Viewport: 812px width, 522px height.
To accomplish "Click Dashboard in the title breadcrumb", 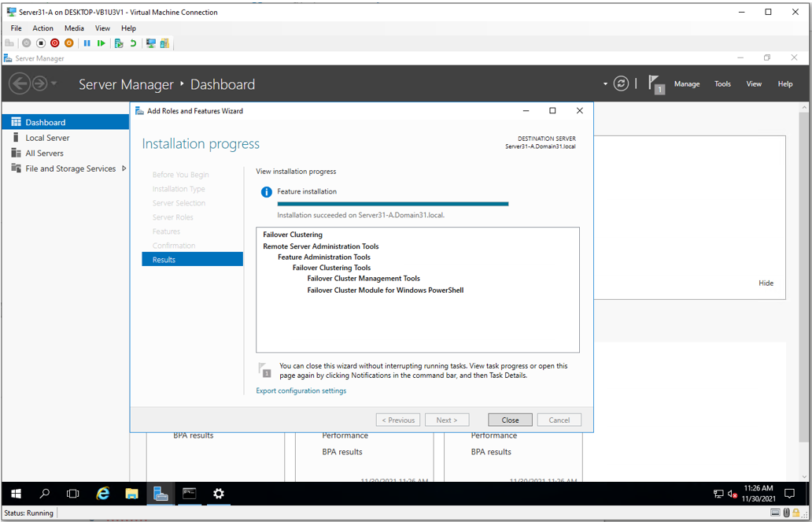I will click(223, 84).
